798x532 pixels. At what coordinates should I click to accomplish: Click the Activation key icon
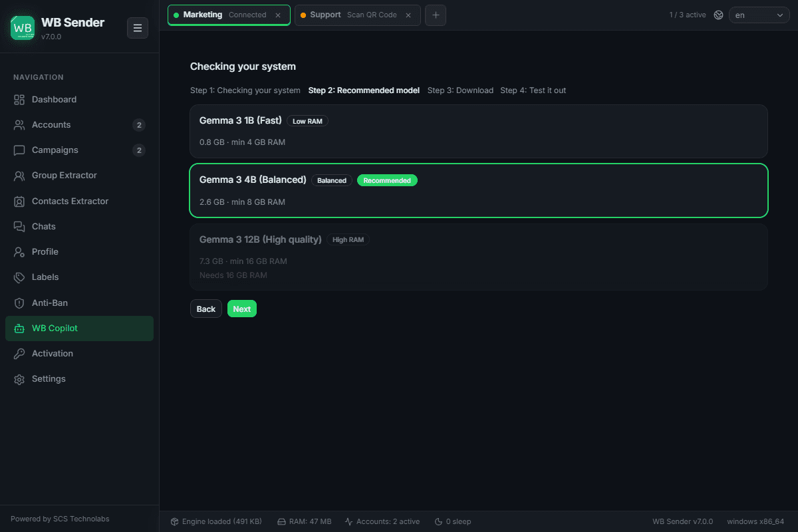[x=19, y=354]
